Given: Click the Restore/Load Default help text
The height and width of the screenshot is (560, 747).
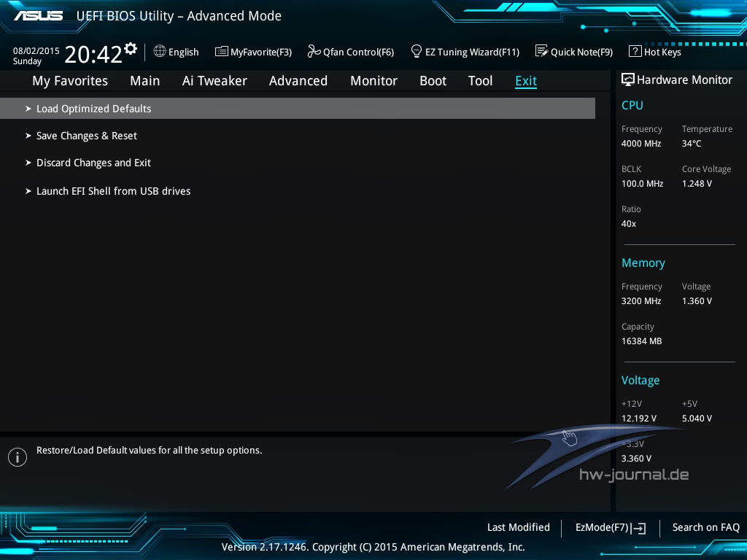Looking at the screenshot, I should 149,451.
